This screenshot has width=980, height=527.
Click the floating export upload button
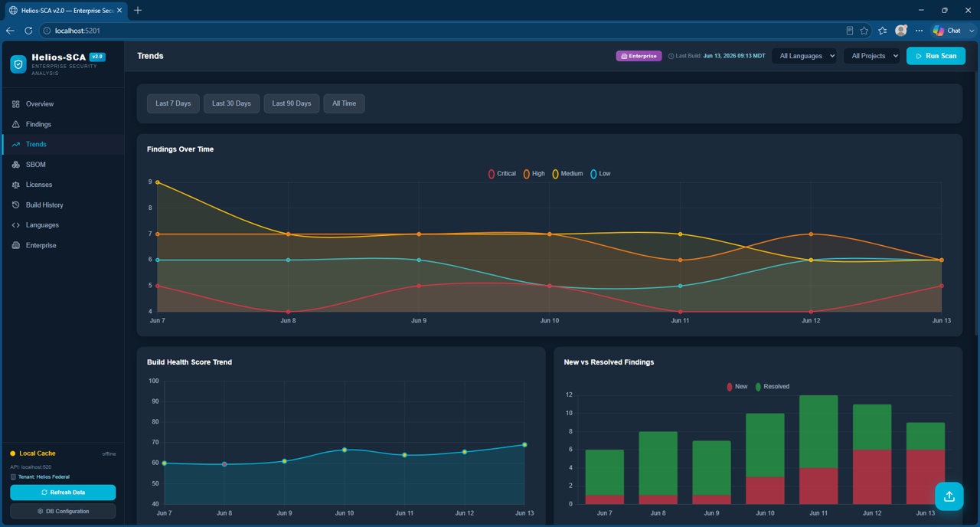coord(949,496)
